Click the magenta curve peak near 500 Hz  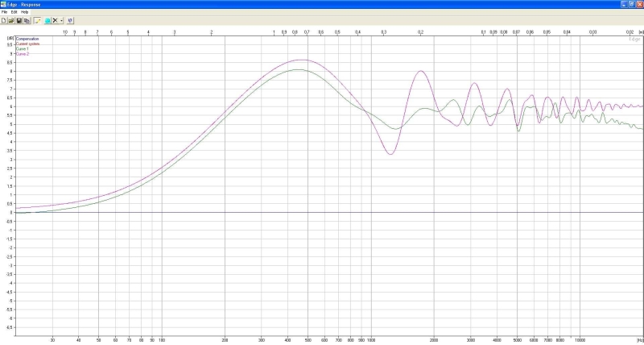pos(299,60)
